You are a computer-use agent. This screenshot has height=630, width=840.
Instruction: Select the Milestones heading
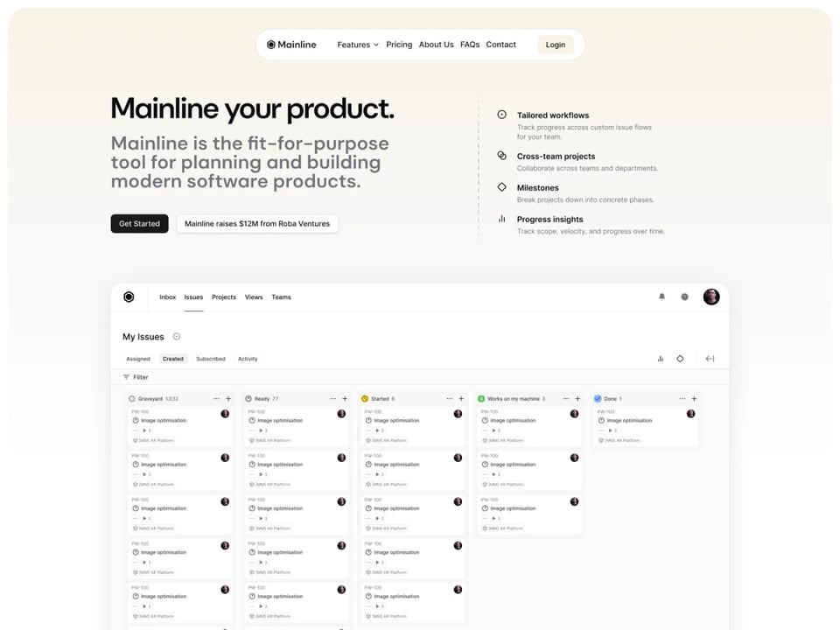tap(538, 187)
